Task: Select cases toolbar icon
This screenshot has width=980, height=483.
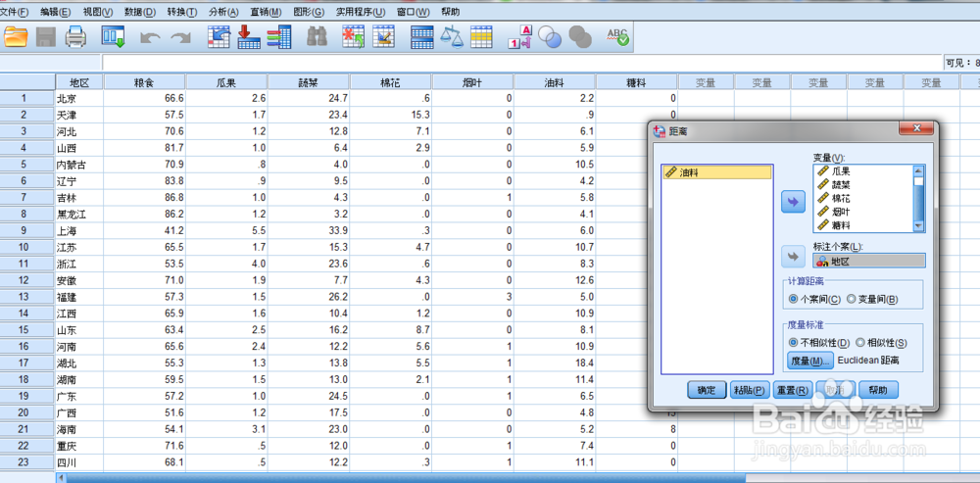Action: click(482, 37)
